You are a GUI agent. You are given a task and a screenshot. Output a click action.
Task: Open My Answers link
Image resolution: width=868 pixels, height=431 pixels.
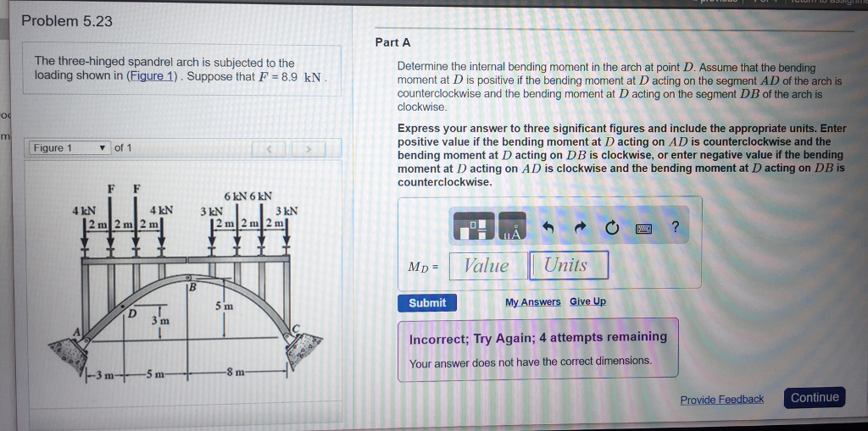(532, 302)
